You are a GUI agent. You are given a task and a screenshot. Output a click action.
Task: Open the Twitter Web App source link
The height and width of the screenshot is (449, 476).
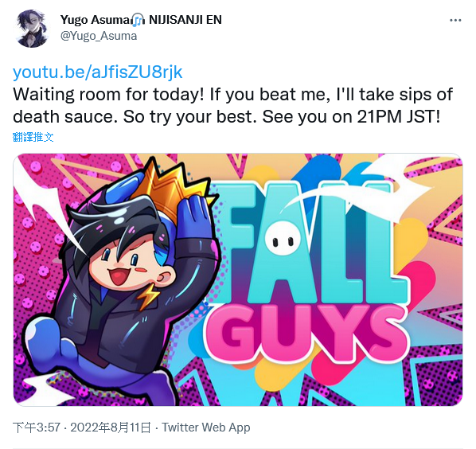tap(206, 428)
